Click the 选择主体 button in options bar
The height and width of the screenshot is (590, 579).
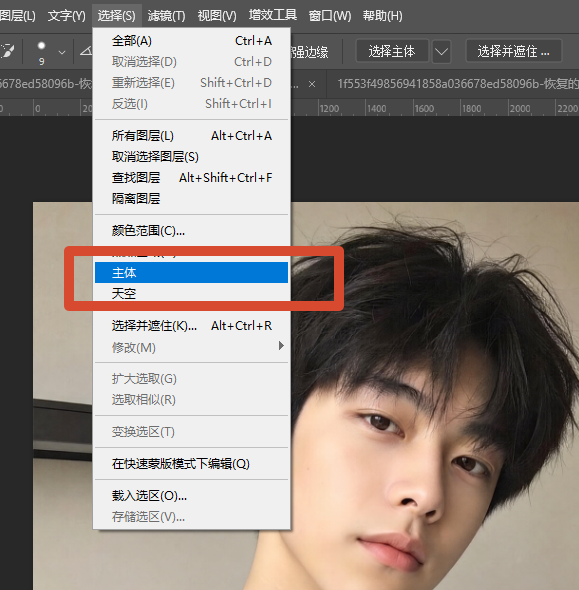click(392, 51)
